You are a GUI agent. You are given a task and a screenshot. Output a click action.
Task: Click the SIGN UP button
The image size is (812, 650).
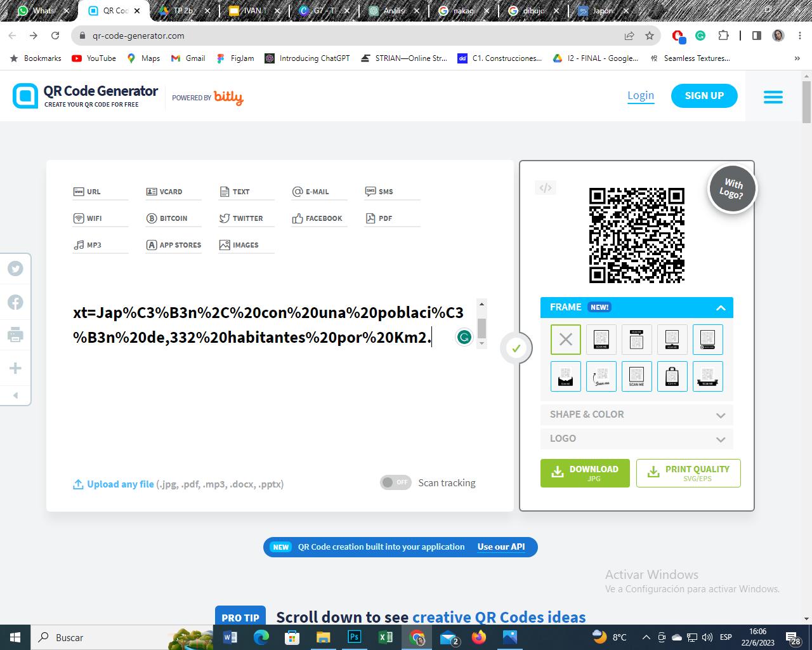pos(704,96)
